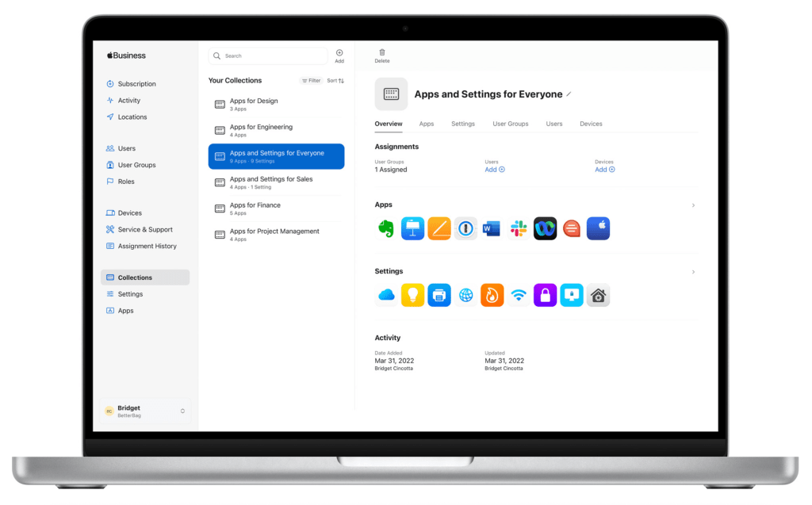
Task: Click the 1Password app icon
Action: (x=465, y=229)
